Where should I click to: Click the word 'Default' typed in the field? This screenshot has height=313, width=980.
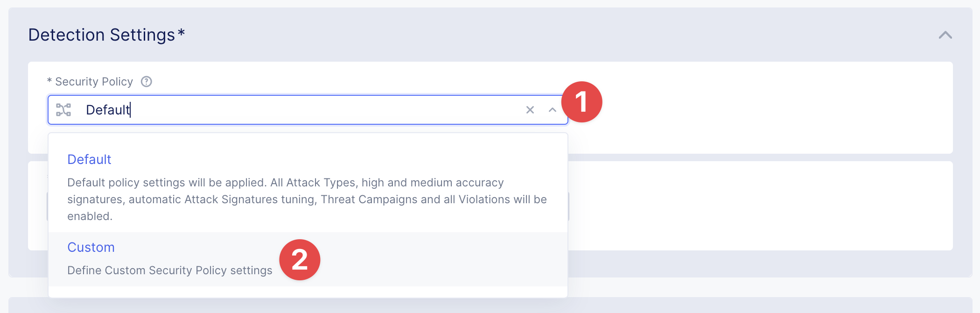tap(108, 110)
